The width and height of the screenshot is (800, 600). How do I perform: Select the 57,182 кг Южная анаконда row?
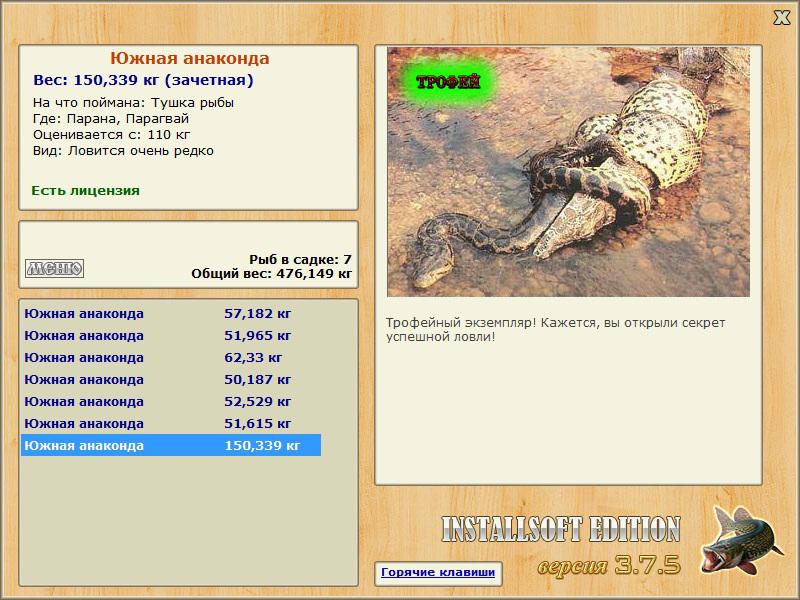[171, 313]
